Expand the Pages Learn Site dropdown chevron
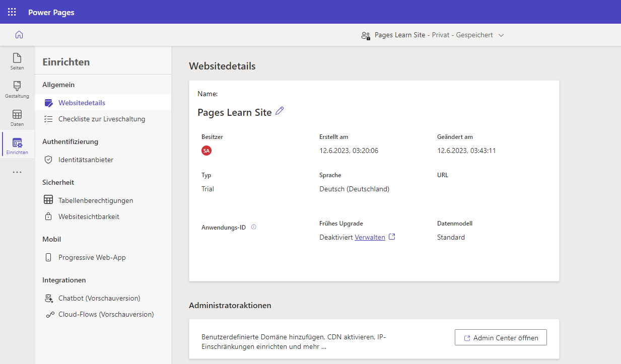The height and width of the screenshot is (364, 621). click(501, 35)
